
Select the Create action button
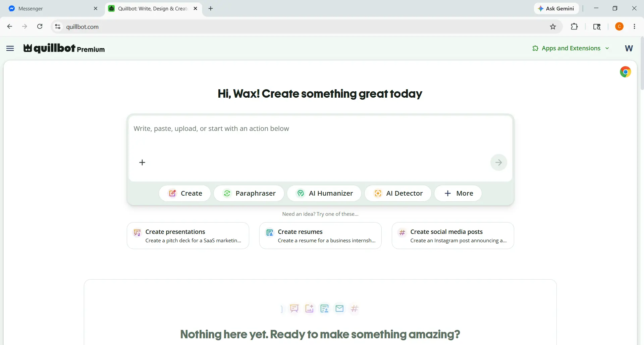185,193
